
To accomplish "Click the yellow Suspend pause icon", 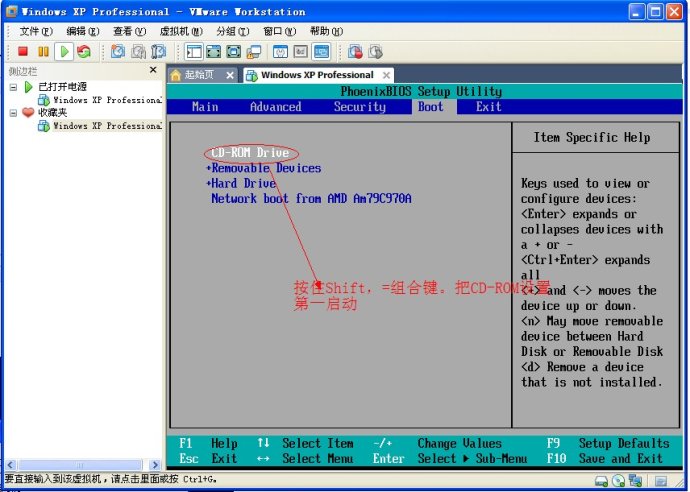I will (43, 51).
